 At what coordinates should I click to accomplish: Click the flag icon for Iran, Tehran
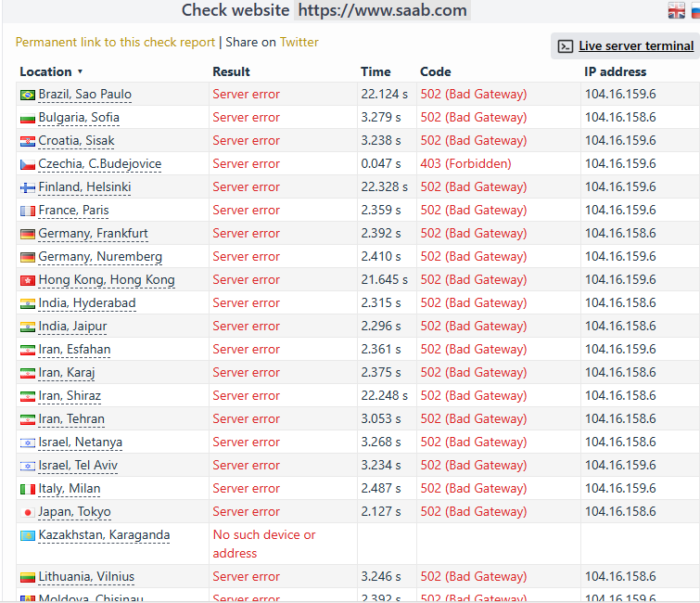[x=28, y=420]
